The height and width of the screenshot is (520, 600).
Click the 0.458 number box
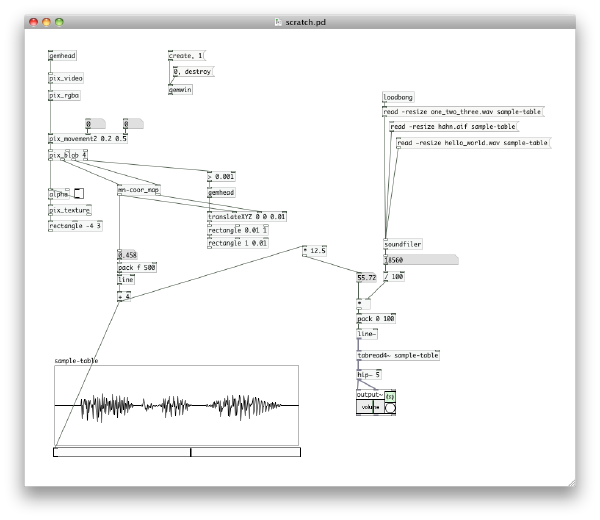tap(127, 254)
